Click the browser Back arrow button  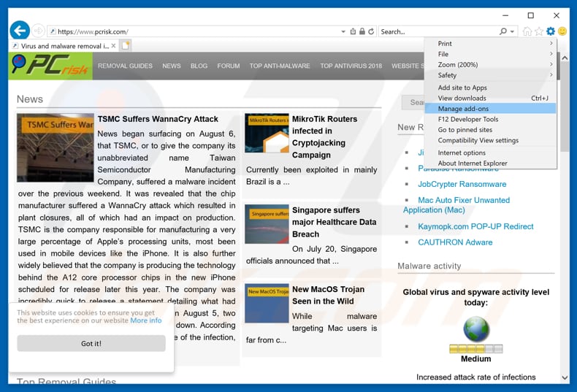(x=20, y=31)
